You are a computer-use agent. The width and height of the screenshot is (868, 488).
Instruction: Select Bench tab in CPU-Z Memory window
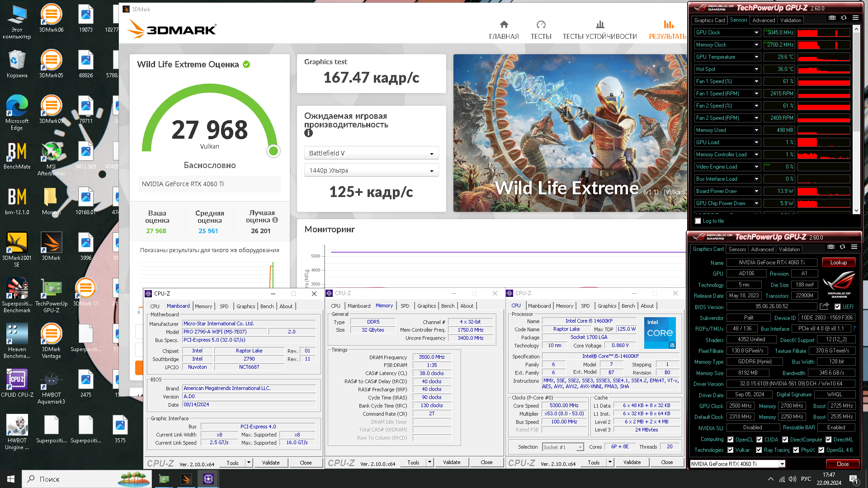(448, 306)
